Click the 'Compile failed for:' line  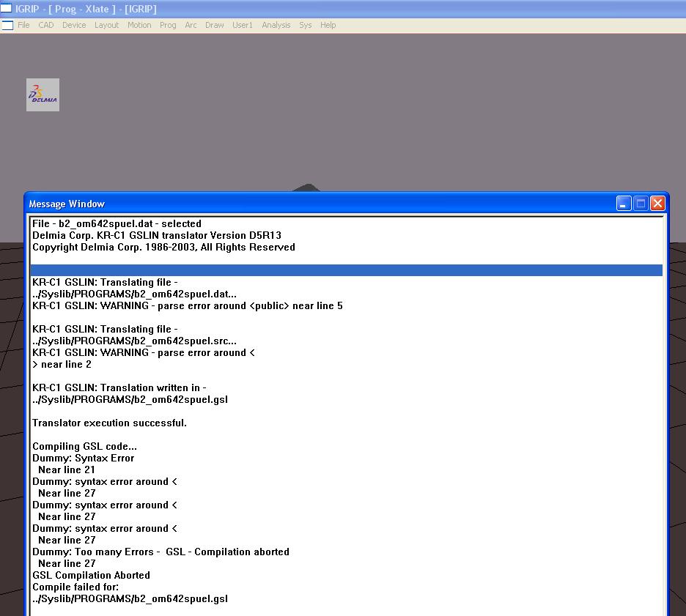[75, 587]
